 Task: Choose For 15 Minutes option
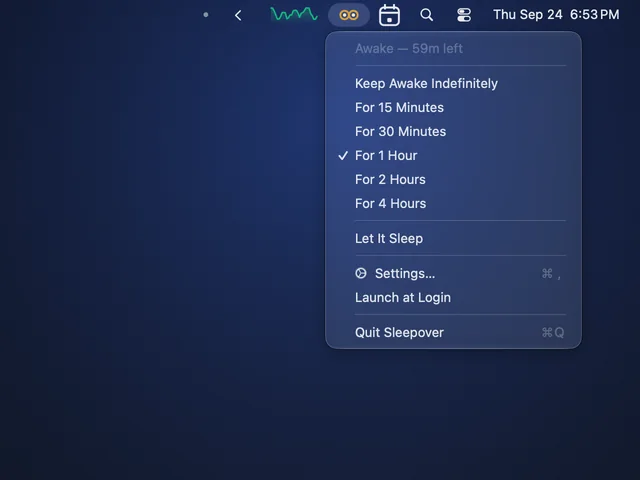tap(453, 108)
